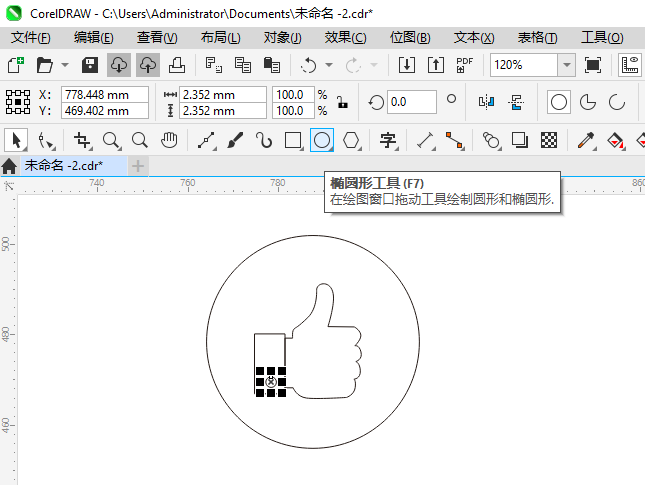Select the Ellipse shape mode
645x485 pixels.
click(559, 102)
